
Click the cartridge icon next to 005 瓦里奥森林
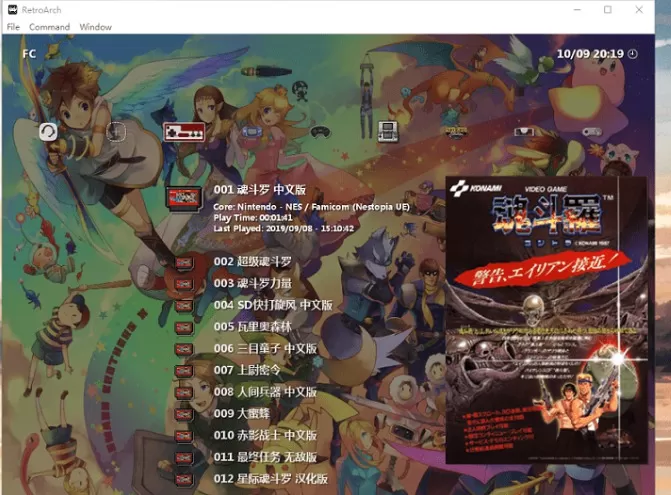tap(184, 328)
